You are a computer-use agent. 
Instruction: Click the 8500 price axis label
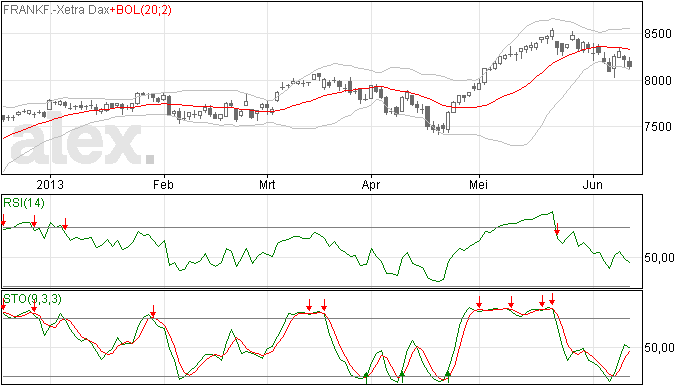click(x=658, y=34)
